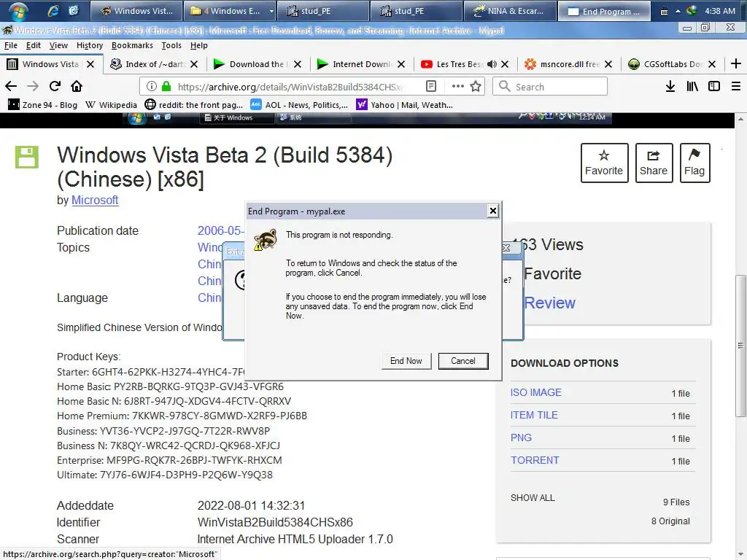
Task: Click the Share button
Action: [654, 163]
